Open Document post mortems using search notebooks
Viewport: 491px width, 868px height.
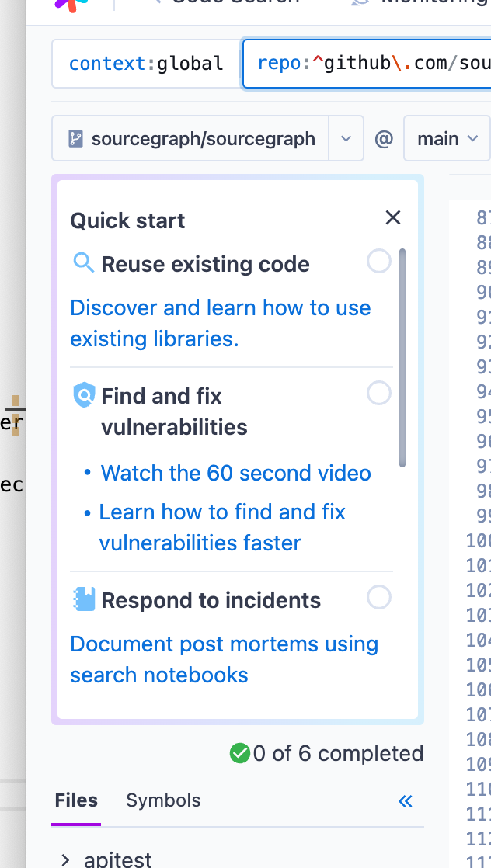224,659
